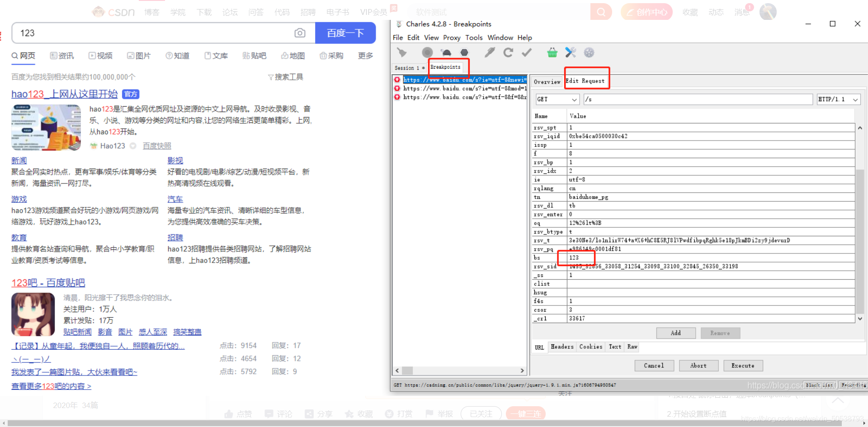Click the CSDN user avatar
The height and width of the screenshot is (427, 868).
(x=768, y=12)
